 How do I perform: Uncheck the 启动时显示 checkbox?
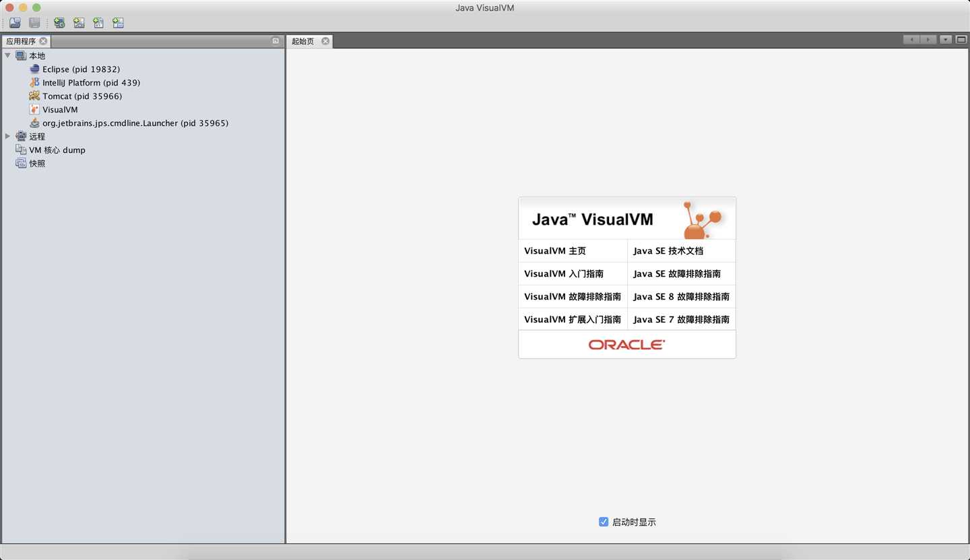tap(604, 522)
